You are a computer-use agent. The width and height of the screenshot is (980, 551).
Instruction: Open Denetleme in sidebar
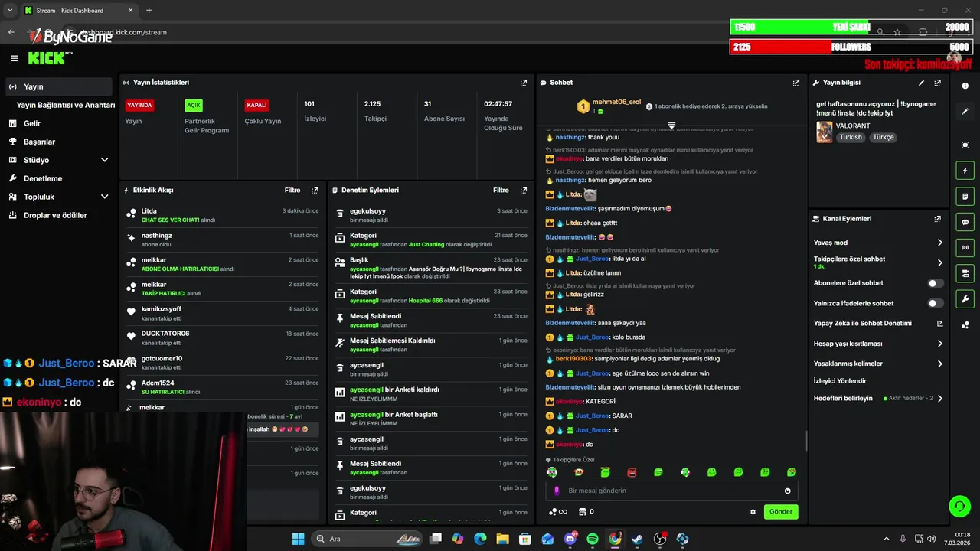[x=43, y=178]
